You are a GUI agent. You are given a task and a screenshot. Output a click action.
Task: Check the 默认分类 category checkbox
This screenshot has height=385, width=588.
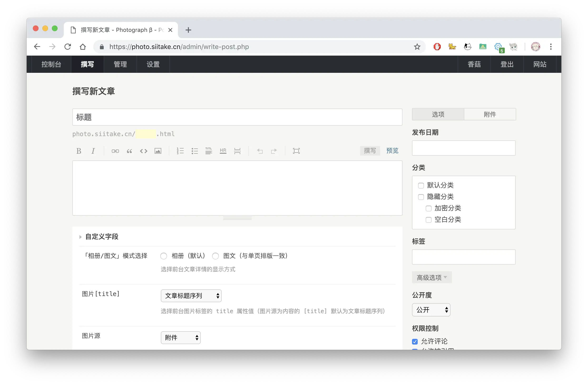pos(421,185)
